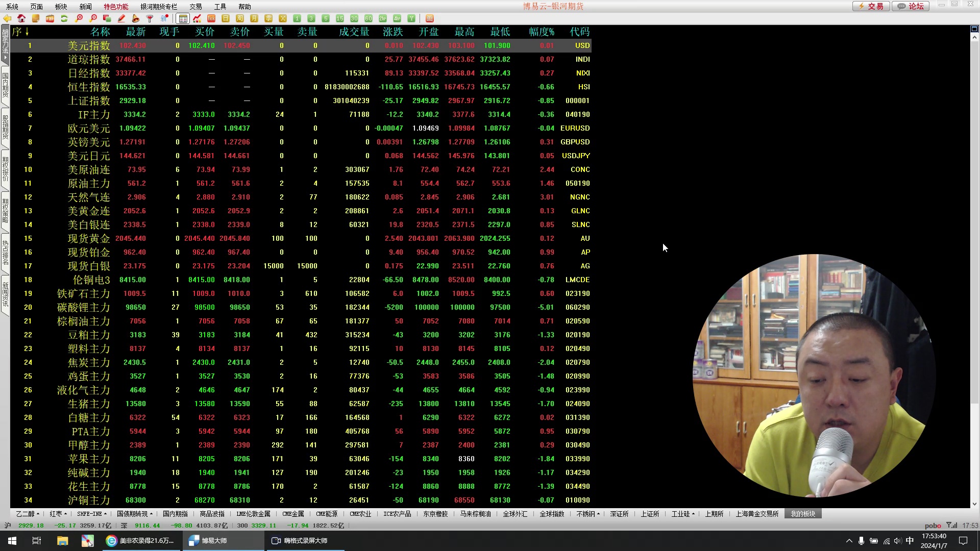The image size is (980, 551).
Task: Click the red pencil drawing icon
Action: point(121,18)
